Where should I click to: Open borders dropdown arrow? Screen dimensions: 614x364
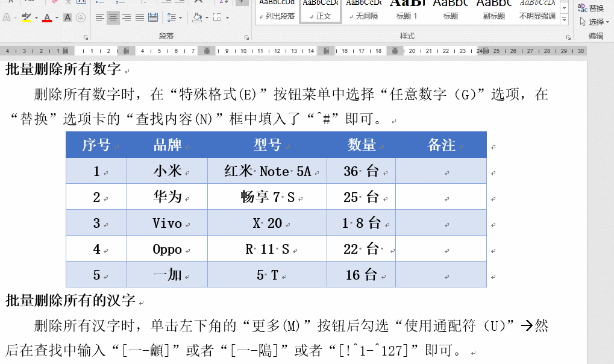(227, 17)
